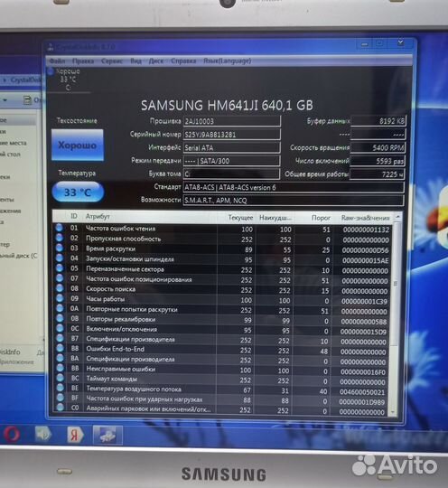The width and height of the screenshot is (448, 488).
Task: Click the blue Хорошо health status button
Action: tap(77, 145)
